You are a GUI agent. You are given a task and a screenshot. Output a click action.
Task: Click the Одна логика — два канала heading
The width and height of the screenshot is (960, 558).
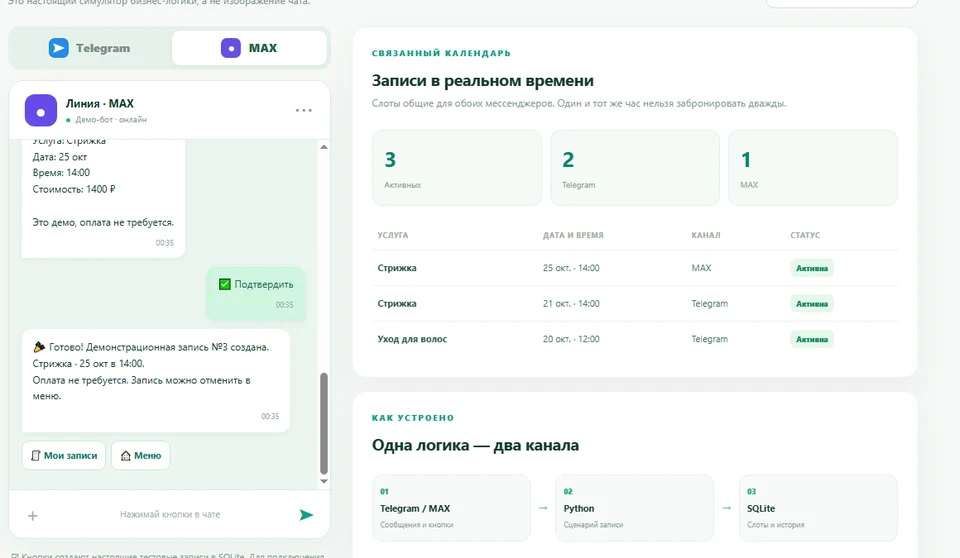[x=475, y=445]
